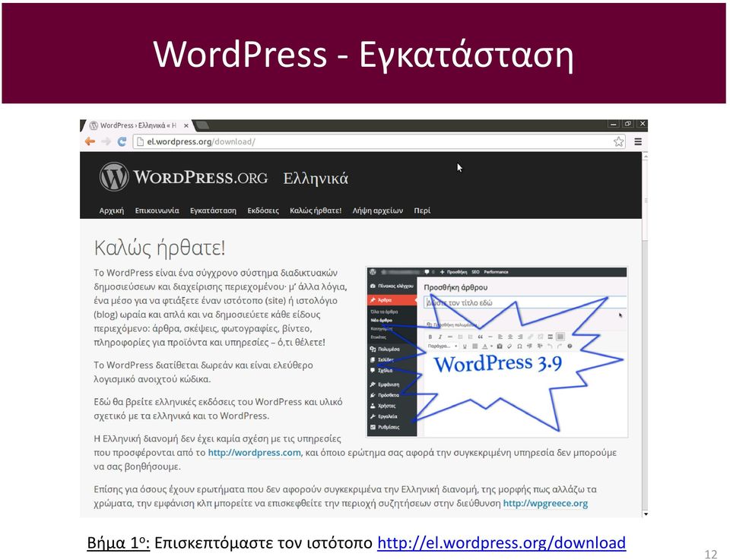The width and height of the screenshot is (730, 560).
Task: Bookmark the page with the star icon
Action: point(618,141)
